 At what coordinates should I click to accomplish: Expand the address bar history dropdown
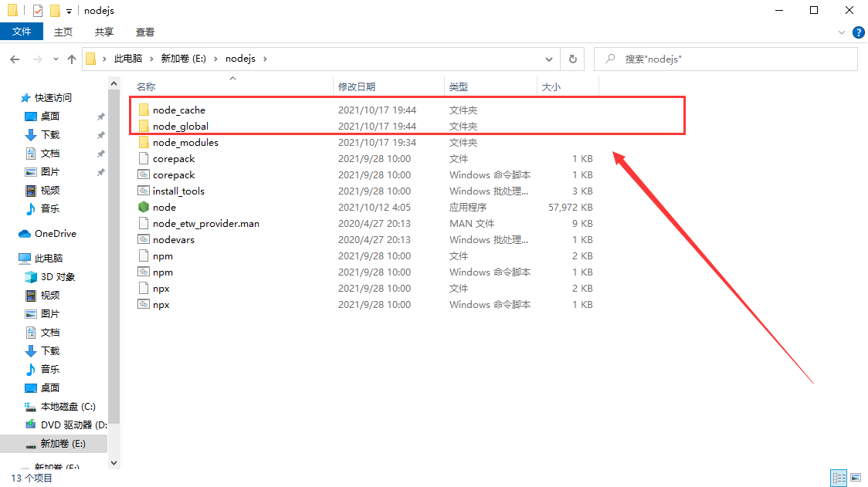point(548,59)
